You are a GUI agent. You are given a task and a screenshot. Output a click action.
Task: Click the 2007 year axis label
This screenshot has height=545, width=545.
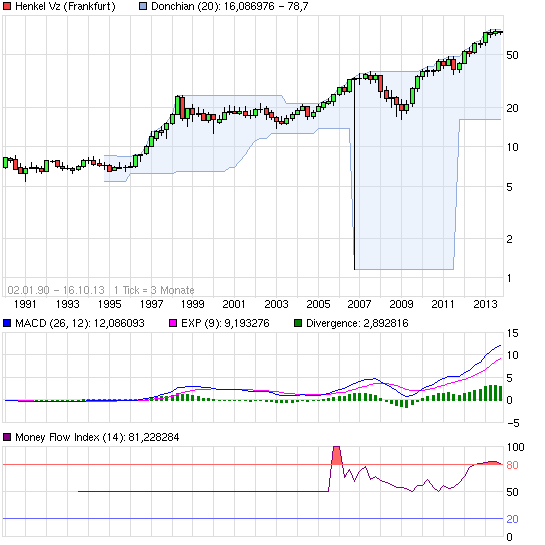[359, 304]
